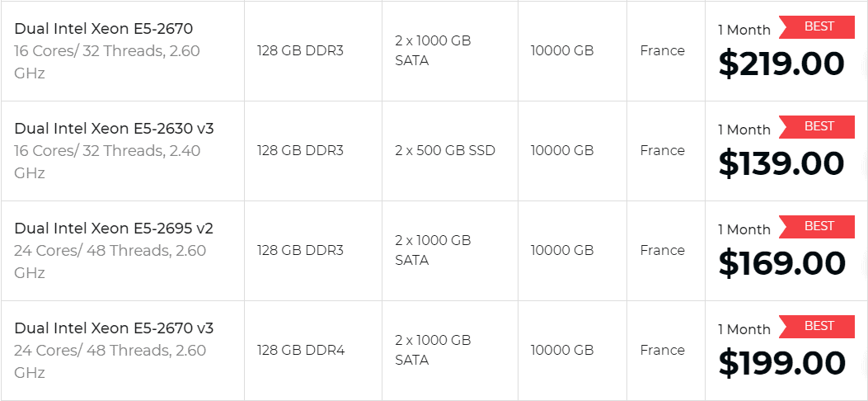Click the France location in the E5-2670 row

point(663,51)
